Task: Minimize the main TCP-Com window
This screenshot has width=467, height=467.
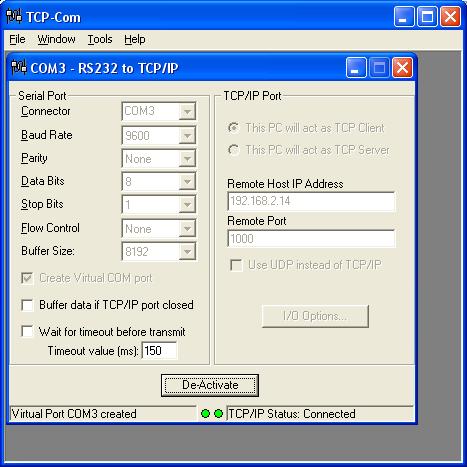Action: click(404, 16)
